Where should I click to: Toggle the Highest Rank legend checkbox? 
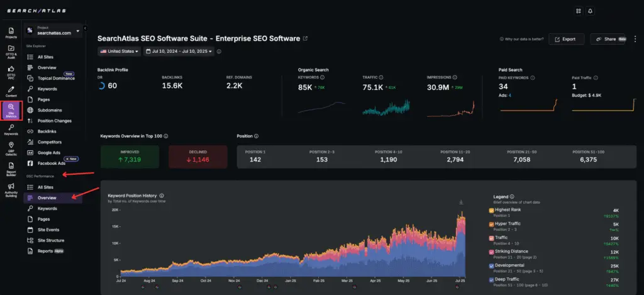click(491, 210)
